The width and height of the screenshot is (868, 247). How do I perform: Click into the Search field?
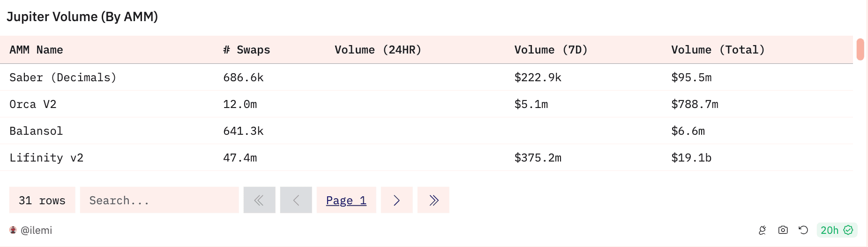[x=159, y=200]
